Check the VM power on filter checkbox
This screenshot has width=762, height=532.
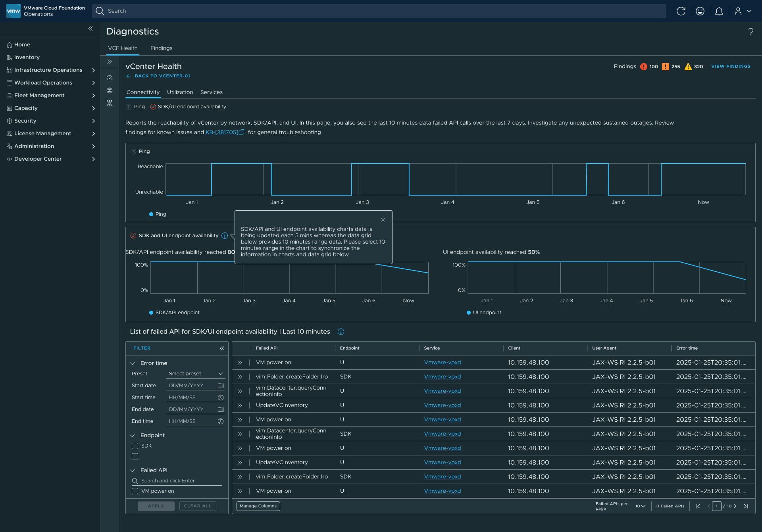135,491
